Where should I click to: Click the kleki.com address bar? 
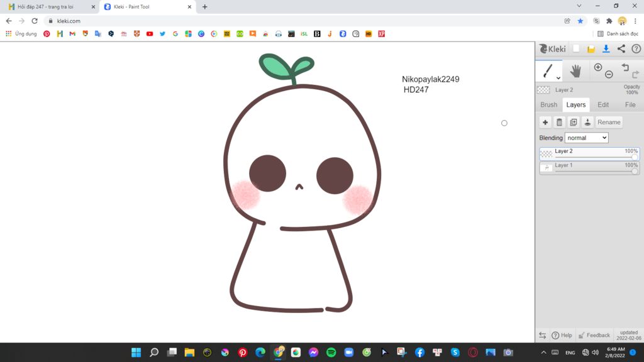[x=302, y=21]
